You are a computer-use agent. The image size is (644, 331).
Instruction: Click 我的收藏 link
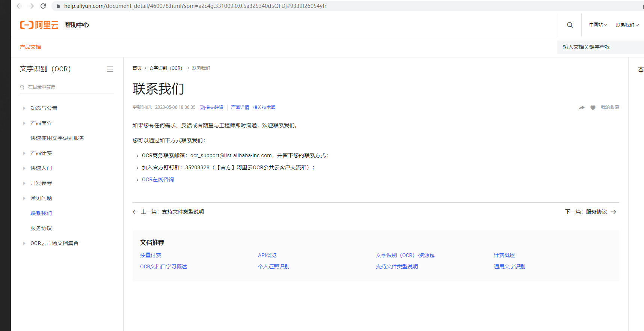click(x=610, y=107)
